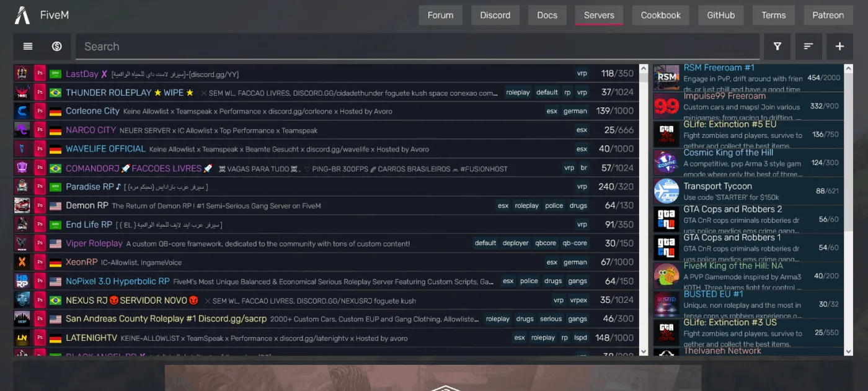868x391 pixels.
Task: Select the XeonRP orange X server icon
Action: (x=22, y=262)
